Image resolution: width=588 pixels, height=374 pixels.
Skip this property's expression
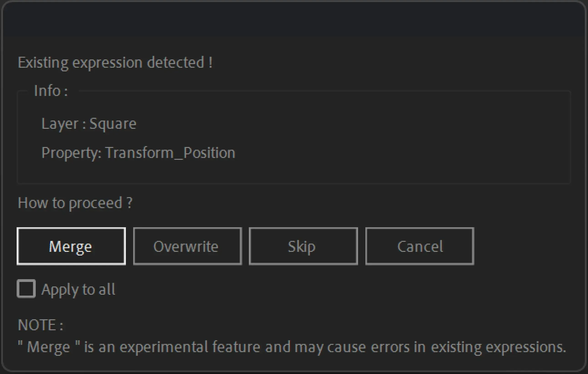(303, 246)
